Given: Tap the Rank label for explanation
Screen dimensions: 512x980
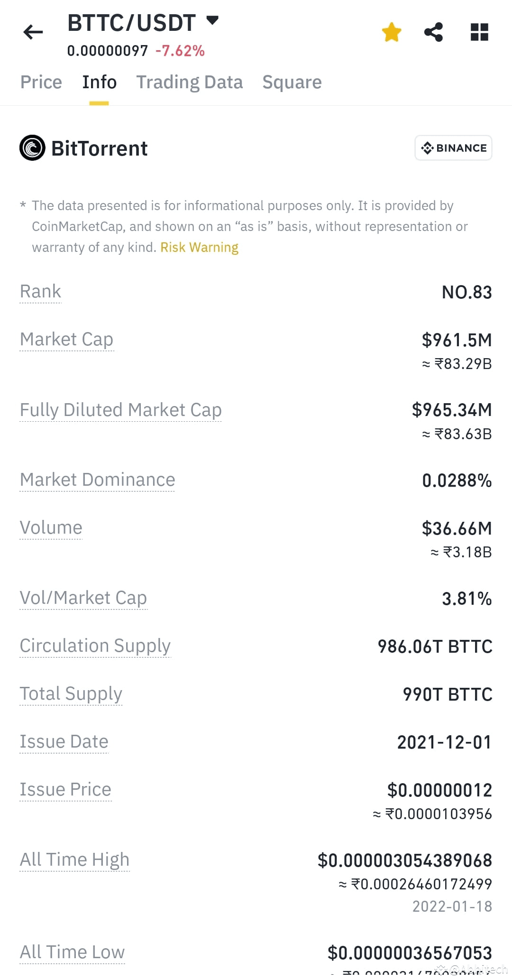Looking at the screenshot, I should coord(41,291).
